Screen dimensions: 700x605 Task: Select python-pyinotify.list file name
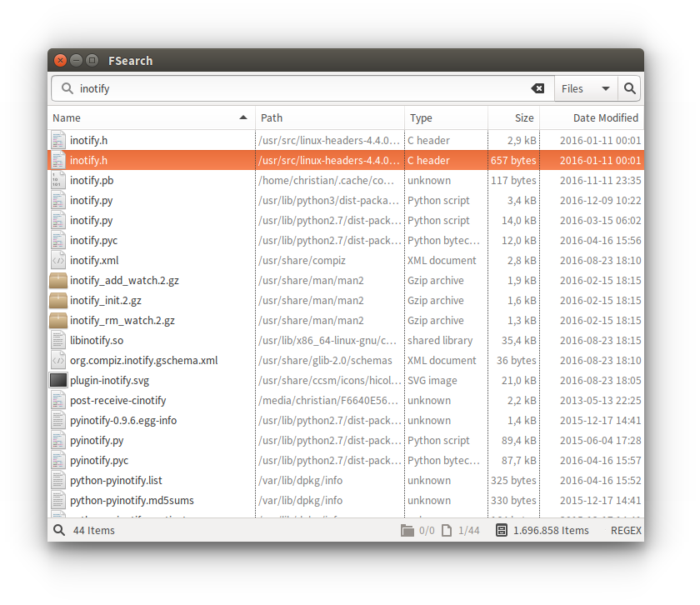(116, 481)
